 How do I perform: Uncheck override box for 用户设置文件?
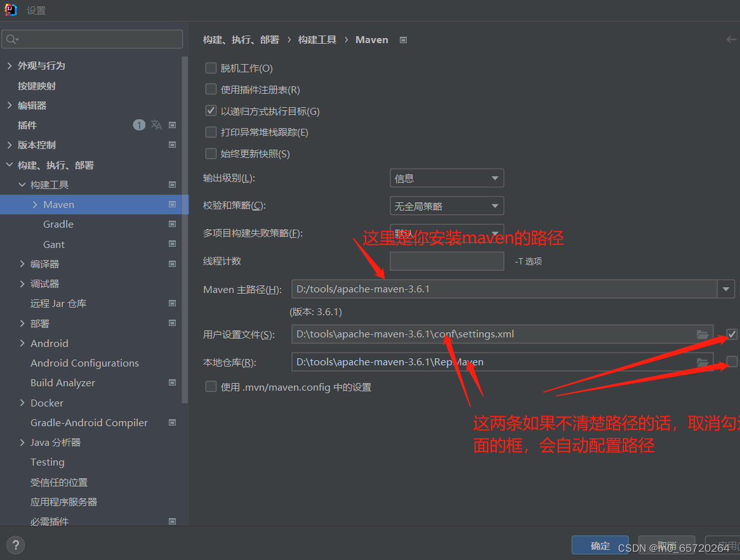[732, 334]
